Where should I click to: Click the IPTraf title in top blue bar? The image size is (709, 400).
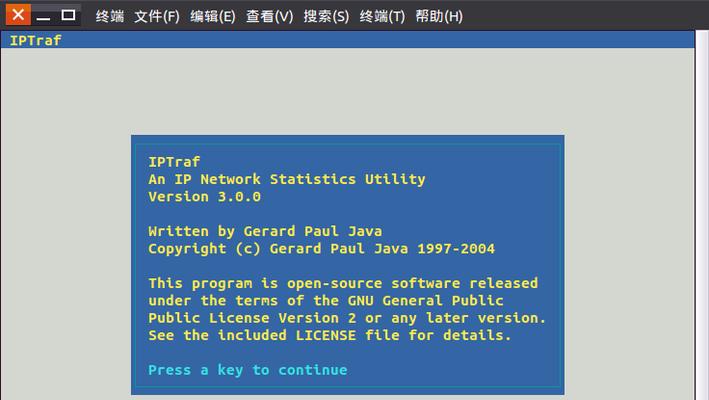(x=35, y=40)
